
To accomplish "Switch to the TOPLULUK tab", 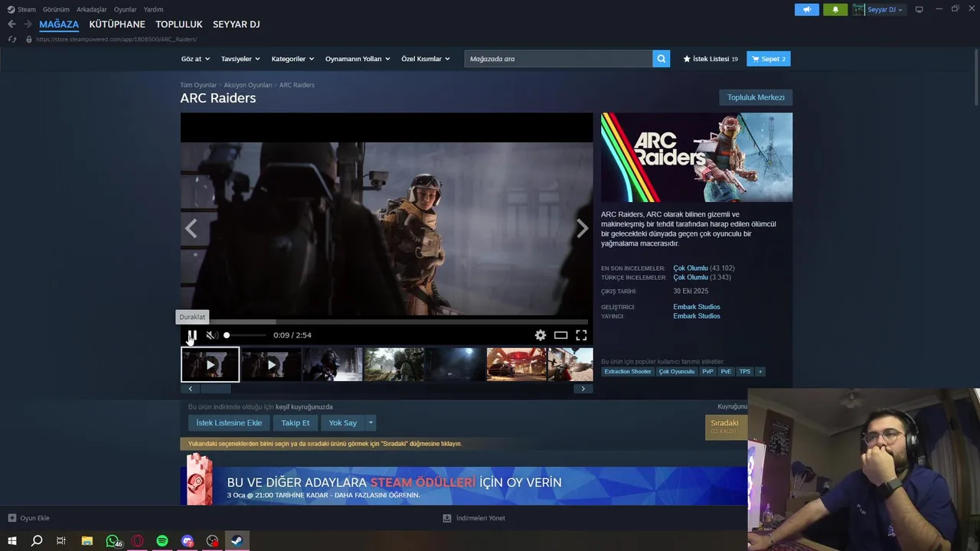I will click(179, 24).
